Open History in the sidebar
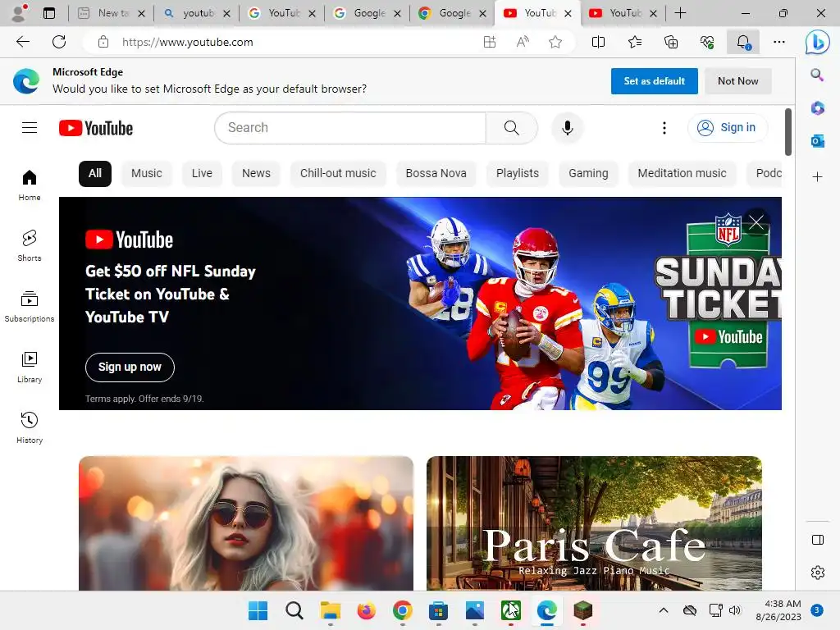The width and height of the screenshot is (840, 630). pyautogui.click(x=30, y=427)
